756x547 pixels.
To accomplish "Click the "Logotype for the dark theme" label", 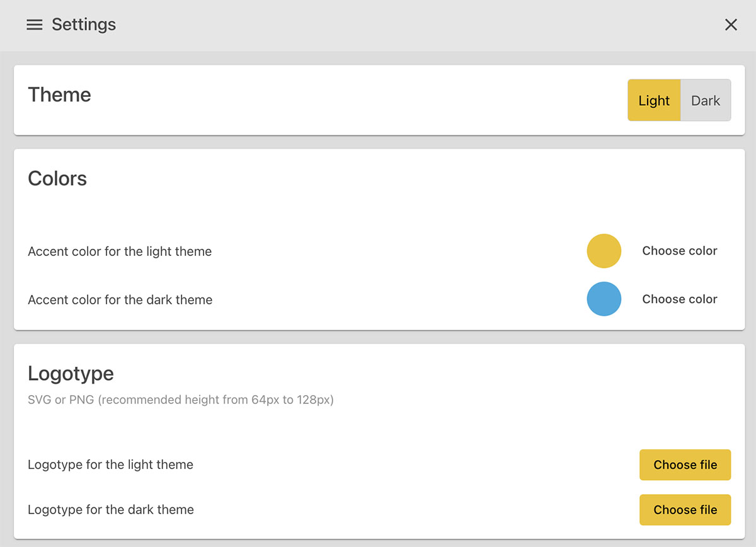I will pyautogui.click(x=111, y=509).
